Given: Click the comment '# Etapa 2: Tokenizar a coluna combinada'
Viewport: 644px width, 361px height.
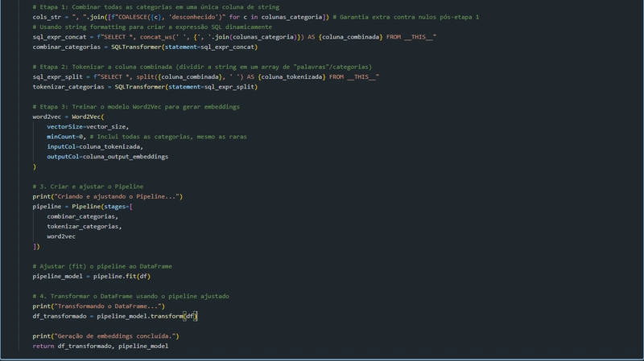Looking at the screenshot, I should [102, 67].
